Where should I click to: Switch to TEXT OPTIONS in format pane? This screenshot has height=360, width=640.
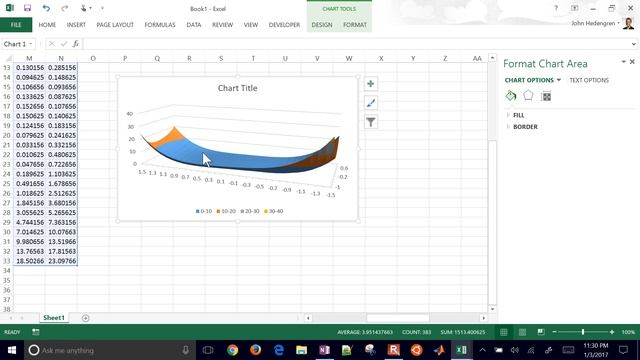(x=589, y=80)
